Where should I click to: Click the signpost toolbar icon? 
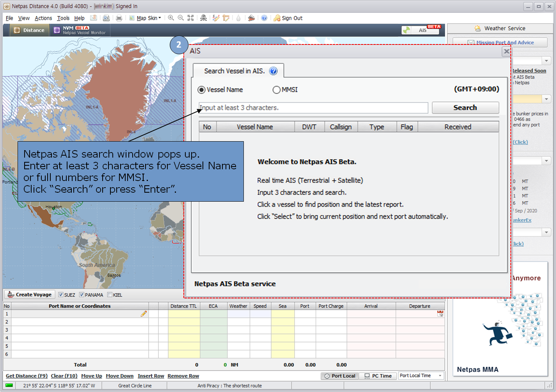click(226, 18)
